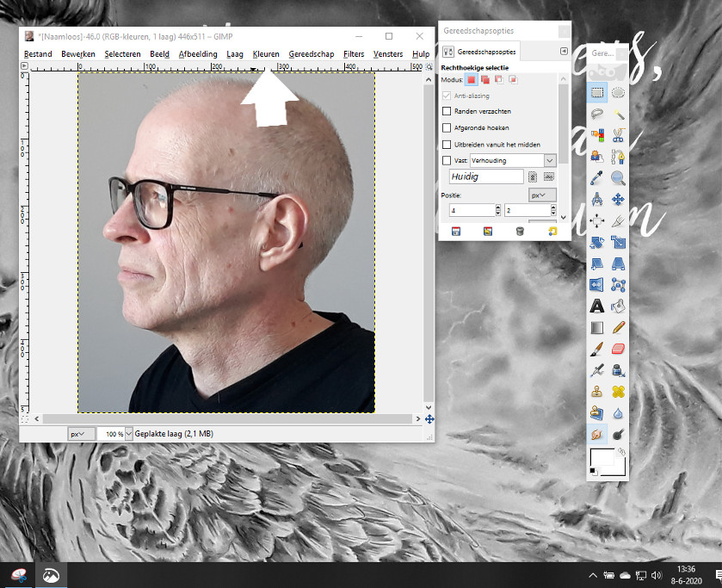Image resolution: width=722 pixels, height=588 pixels.
Task: Open the 'Verhouding' dropdown
Action: click(x=550, y=160)
